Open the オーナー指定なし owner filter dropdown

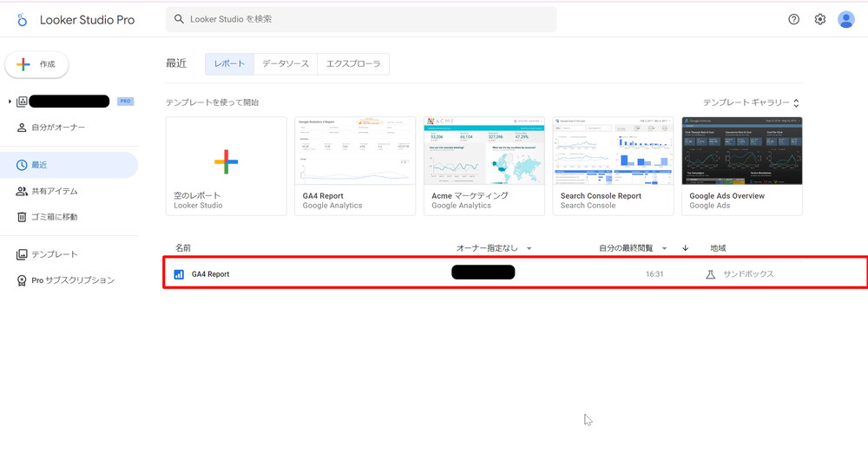click(494, 248)
